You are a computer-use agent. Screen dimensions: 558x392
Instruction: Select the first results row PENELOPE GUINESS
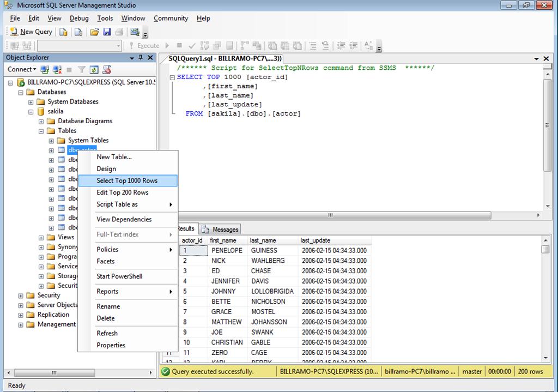point(228,250)
